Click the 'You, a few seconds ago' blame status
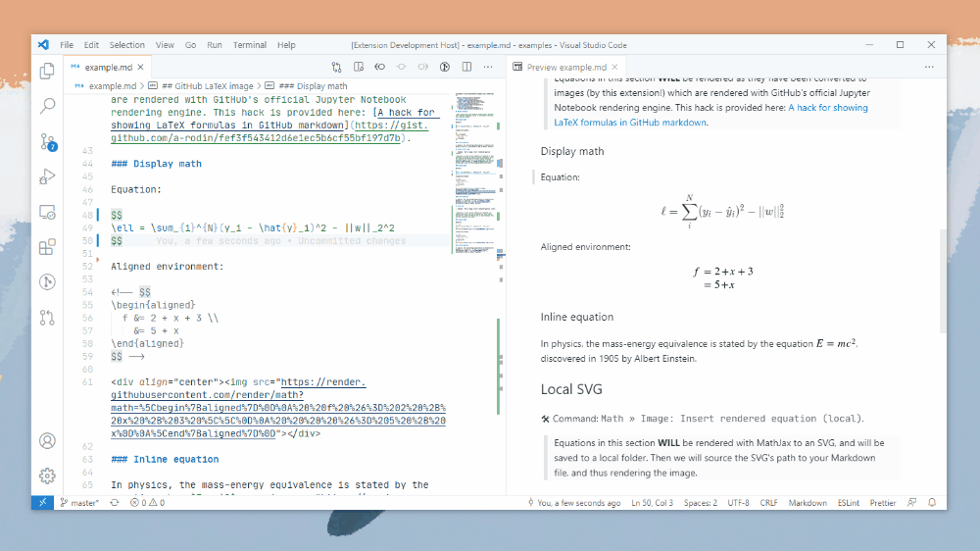The height and width of the screenshot is (551, 980). tap(574, 503)
